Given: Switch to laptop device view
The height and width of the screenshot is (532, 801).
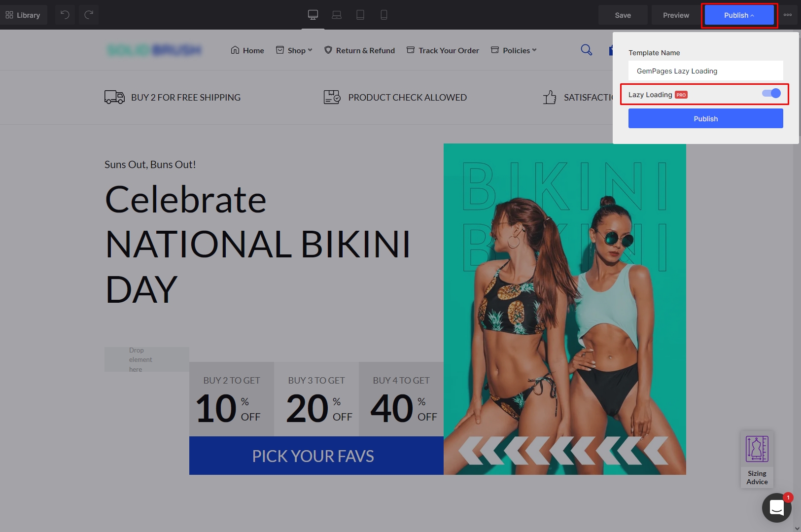Looking at the screenshot, I should [x=337, y=15].
